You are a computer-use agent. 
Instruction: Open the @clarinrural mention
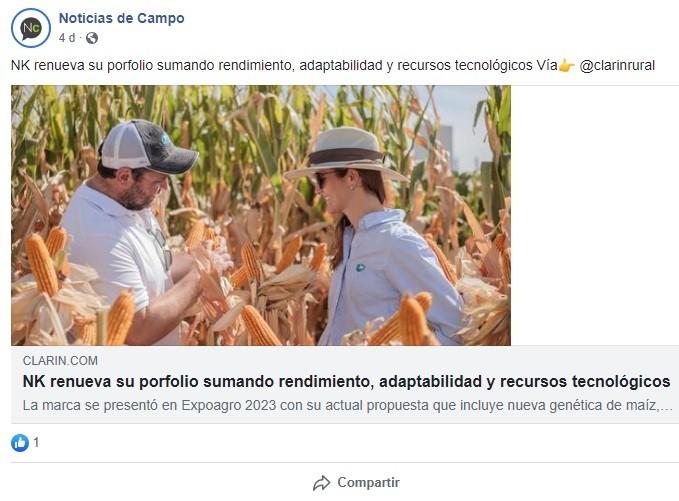pyautogui.click(x=617, y=65)
